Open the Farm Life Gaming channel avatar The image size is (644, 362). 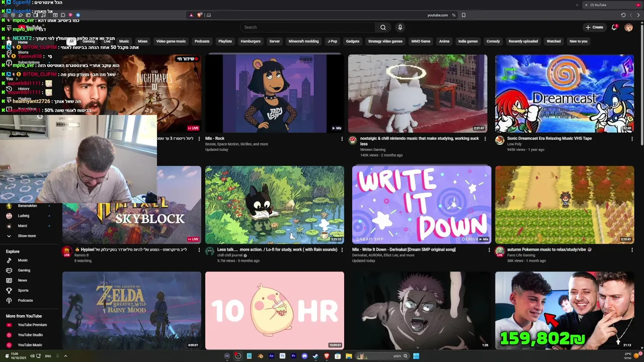pyautogui.click(x=500, y=251)
